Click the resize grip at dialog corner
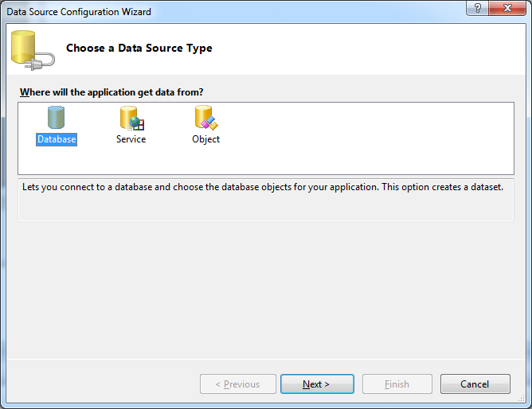Viewport: 532px width, 409px height. [522, 399]
